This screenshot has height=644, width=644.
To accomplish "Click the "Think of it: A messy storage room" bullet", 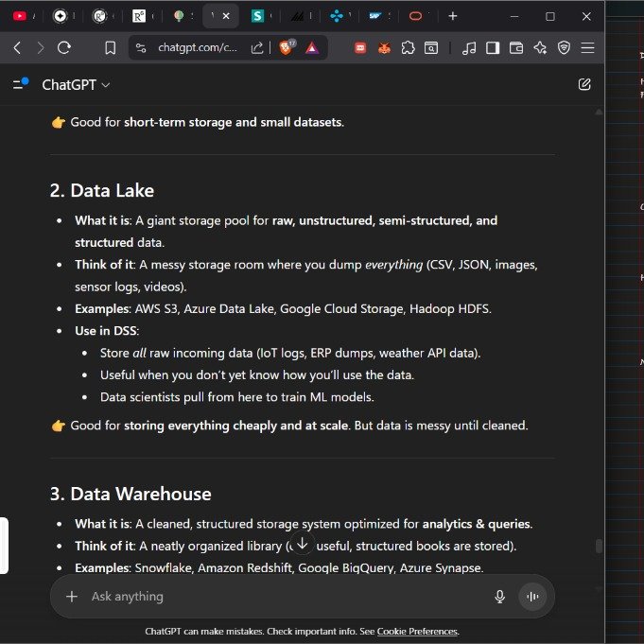I will coord(306,275).
